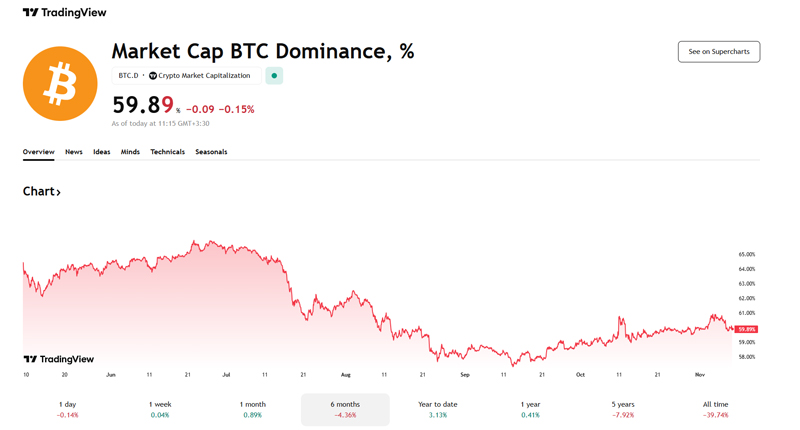Click the orange Bitcoin logo
800x430 pixels.
pos(60,84)
